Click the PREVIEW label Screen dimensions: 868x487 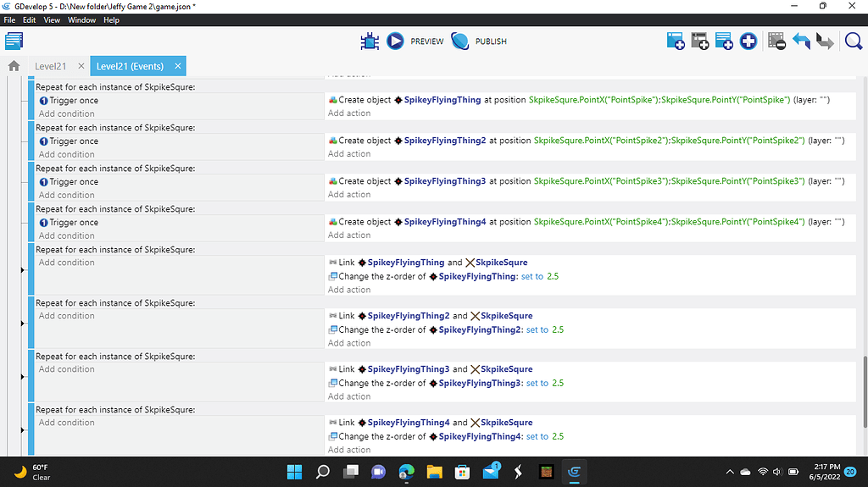(x=427, y=42)
